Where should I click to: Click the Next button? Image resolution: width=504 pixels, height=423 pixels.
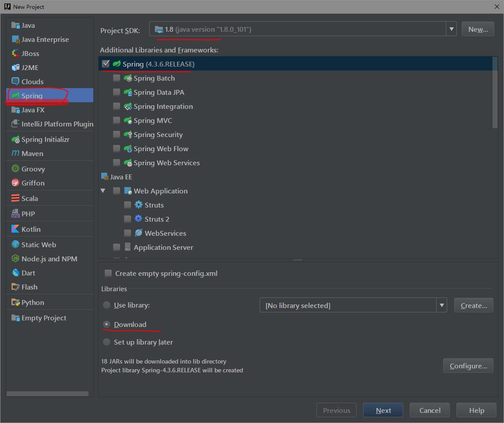tap(383, 410)
